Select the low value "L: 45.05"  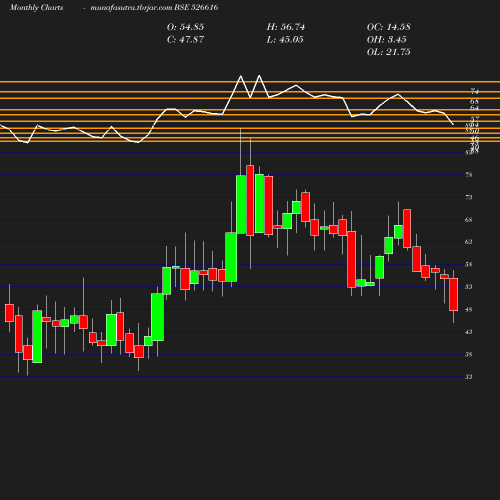pos(285,40)
